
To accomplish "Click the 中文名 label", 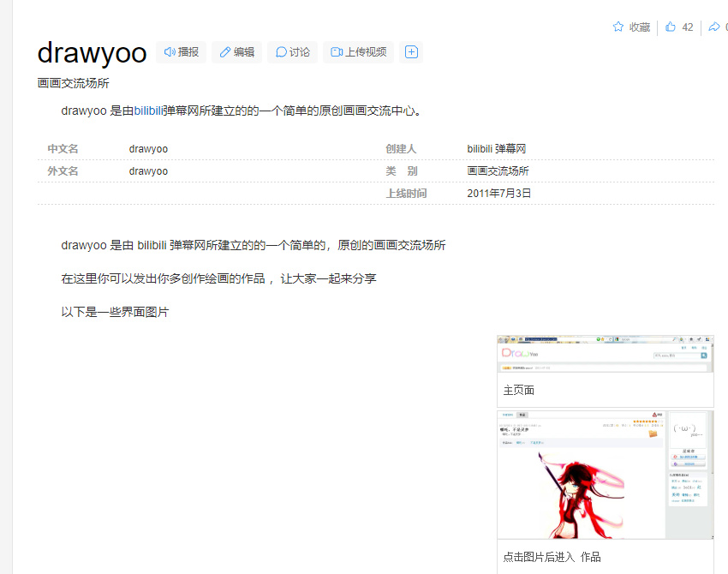I will point(63,149).
